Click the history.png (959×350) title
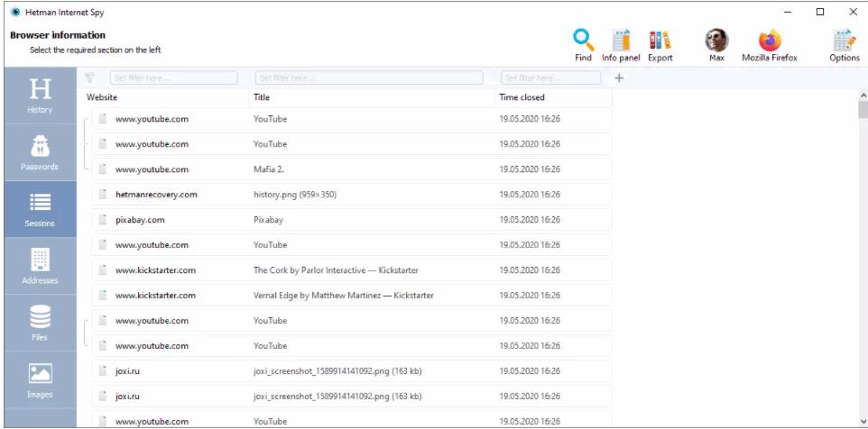The image size is (868, 429). click(295, 195)
